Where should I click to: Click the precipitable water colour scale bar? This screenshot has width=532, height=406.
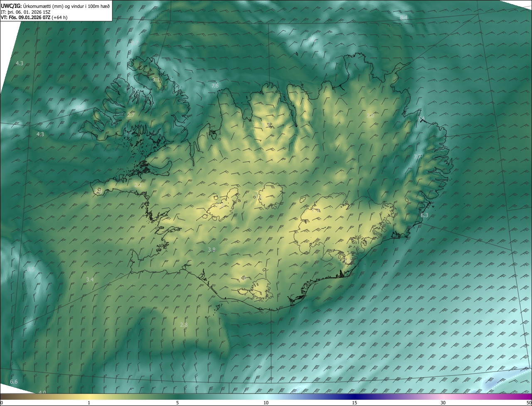point(266,396)
